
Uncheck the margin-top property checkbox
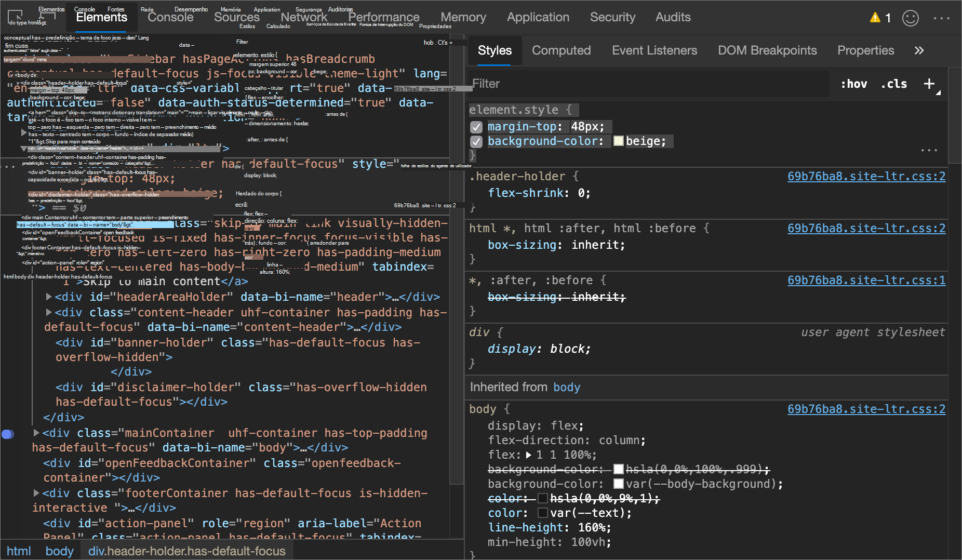476,127
